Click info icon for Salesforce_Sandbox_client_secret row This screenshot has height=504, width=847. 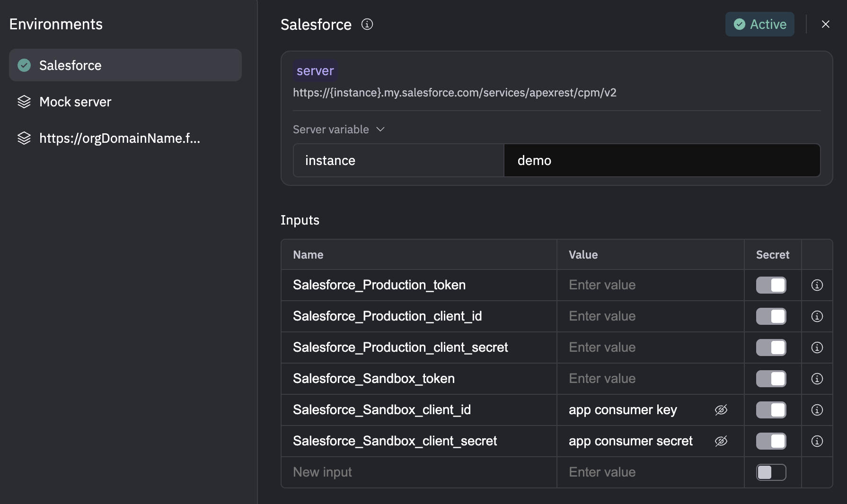coord(817,441)
